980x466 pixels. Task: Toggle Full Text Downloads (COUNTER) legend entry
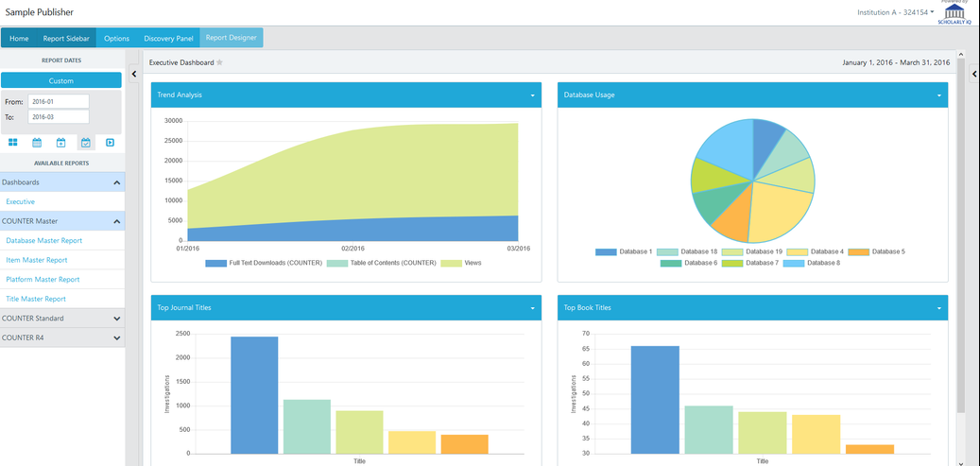264,264
